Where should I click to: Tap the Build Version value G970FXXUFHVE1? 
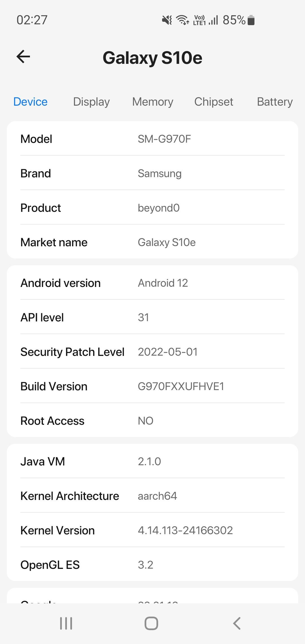[x=181, y=386]
